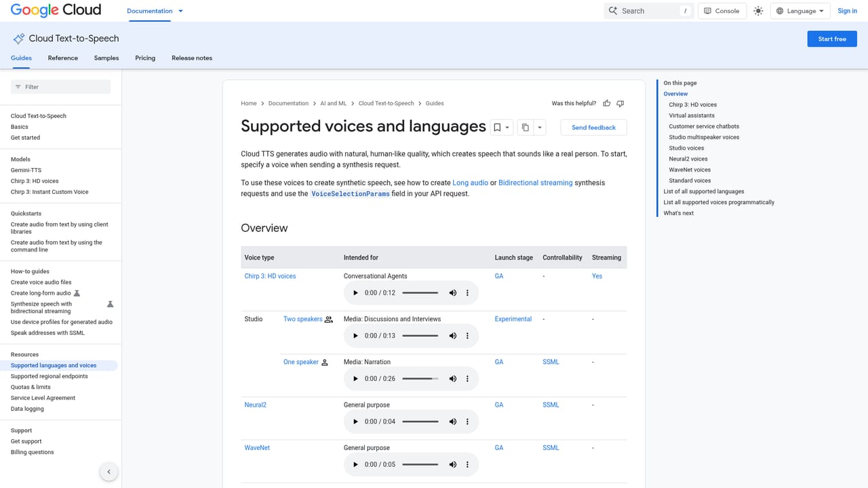This screenshot has width=868, height=488.
Task: Switch to the Reference tab
Action: pos(63,58)
